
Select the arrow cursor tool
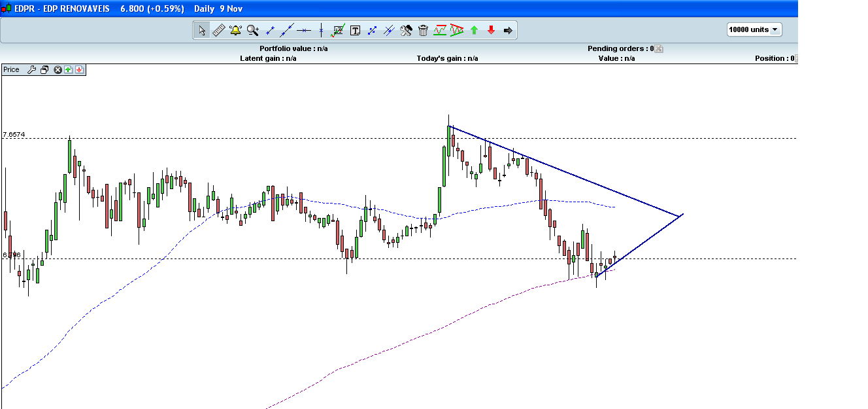[x=202, y=30]
